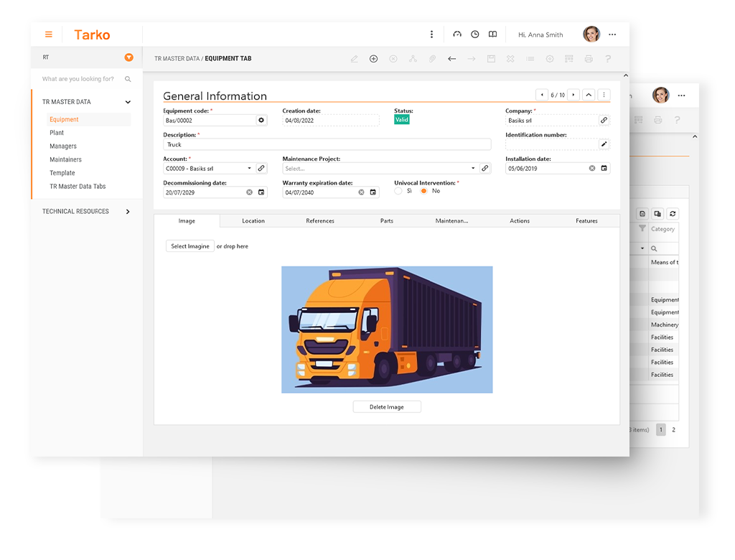Toggle the hamburger sidebar menu
Screen dimensions: 735x560
click(x=49, y=34)
